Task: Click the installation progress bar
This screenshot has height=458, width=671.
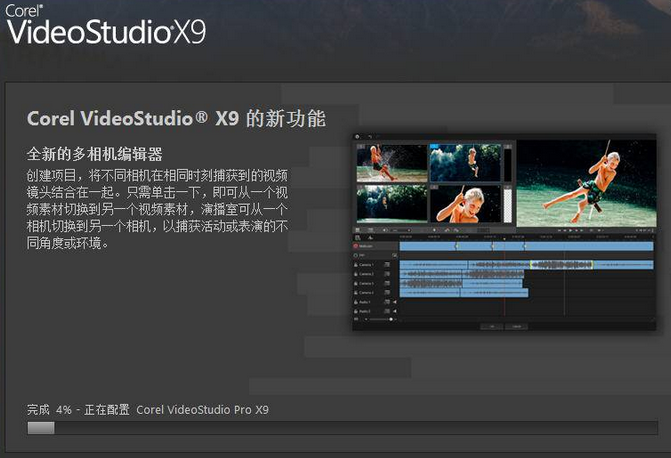Action: click(x=342, y=428)
